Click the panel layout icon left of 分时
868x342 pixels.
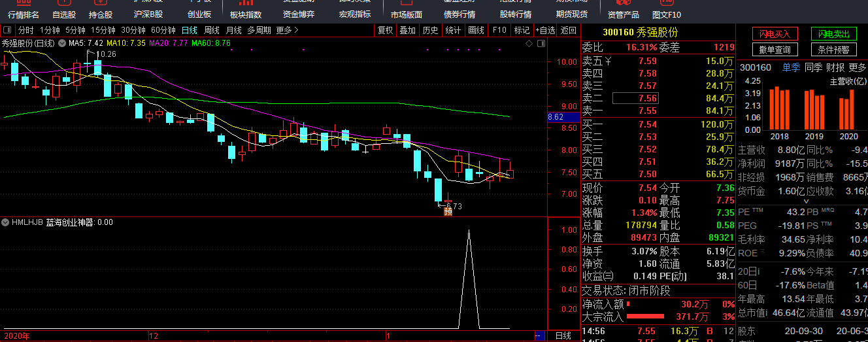point(7,30)
